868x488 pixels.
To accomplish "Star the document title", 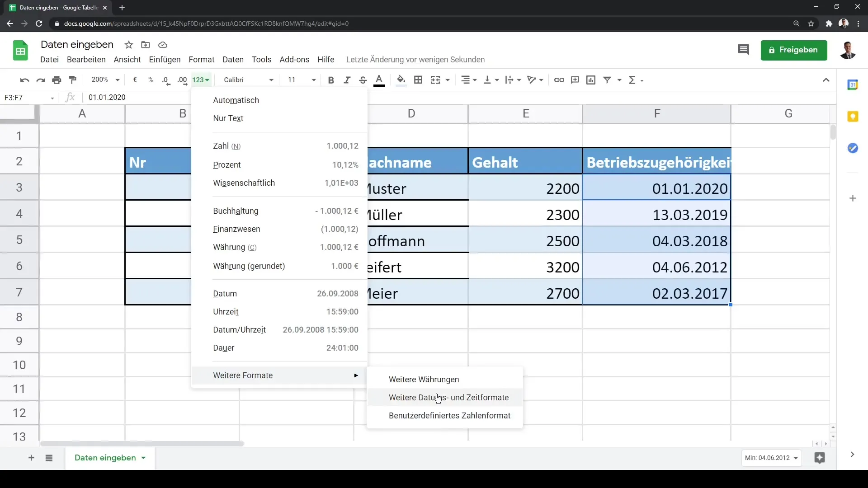I will 129,45.
